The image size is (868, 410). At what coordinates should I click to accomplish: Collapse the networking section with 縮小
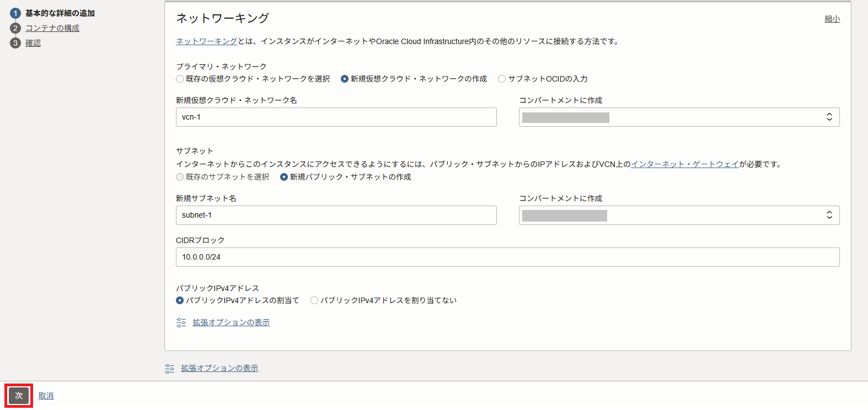point(832,19)
